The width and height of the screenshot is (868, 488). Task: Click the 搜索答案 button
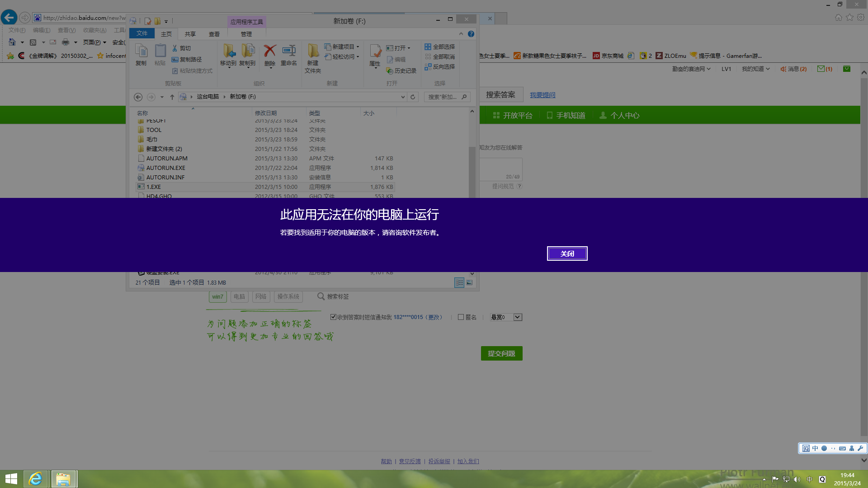point(500,95)
